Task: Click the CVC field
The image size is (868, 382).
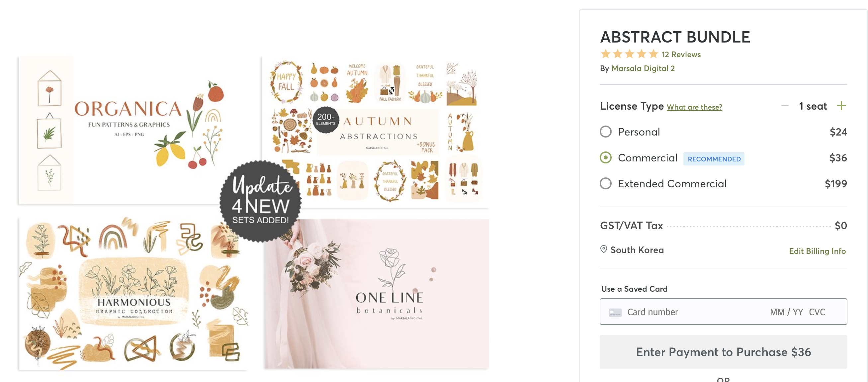Action: click(817, 312)
